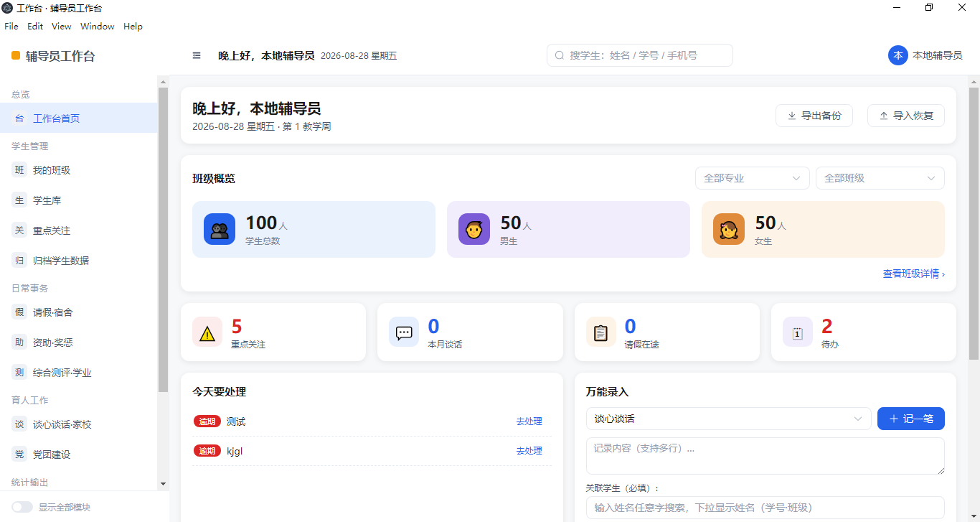This screenshot has width=980, height=522.
Task: Click the 假 icon beside 请假·宿舍
Action: pyautogui.click(x=19, y=312)
